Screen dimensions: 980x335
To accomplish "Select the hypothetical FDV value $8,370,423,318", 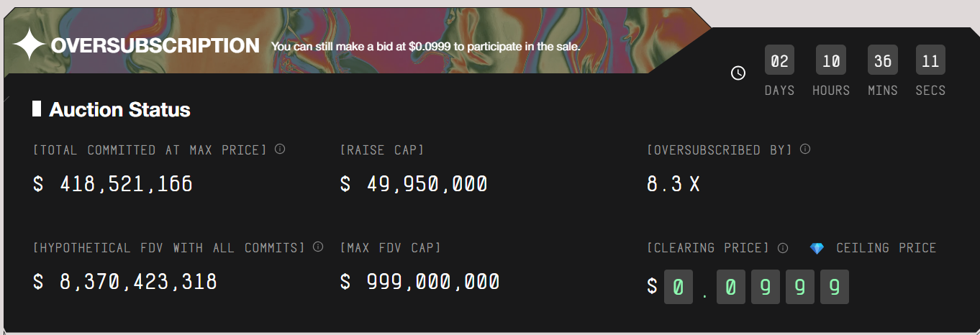I will (x=125, y=281).
